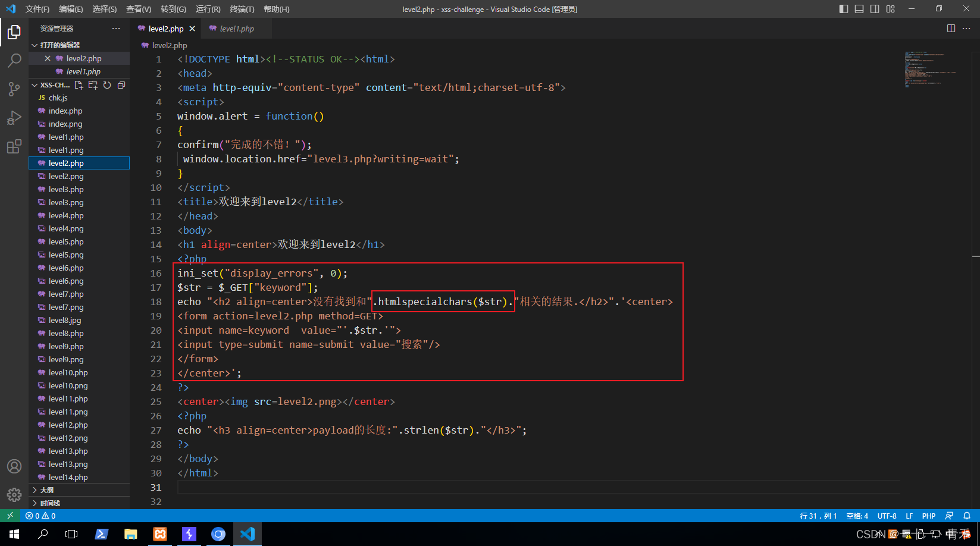The width and height of the screenshot is (980, 546).
Task: Open index.php in the file tree
Action: point(79,111)
